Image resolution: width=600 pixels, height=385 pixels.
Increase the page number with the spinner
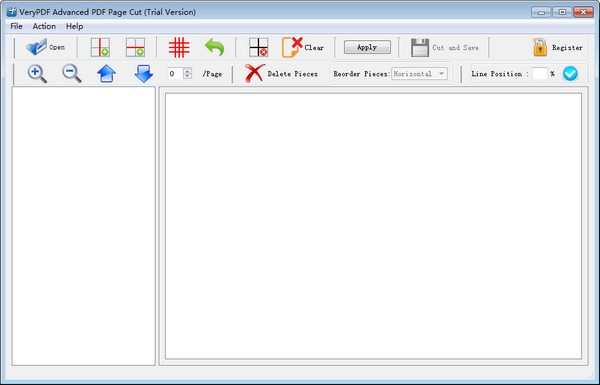[188, 71]
